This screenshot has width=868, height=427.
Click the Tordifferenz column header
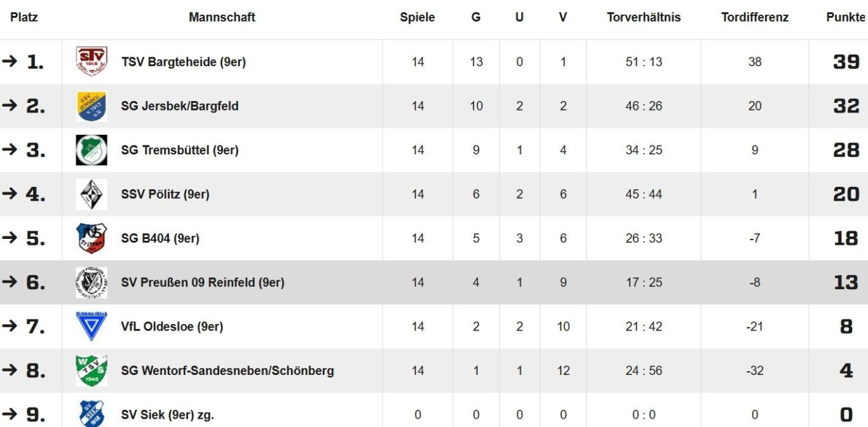[755, 18]
